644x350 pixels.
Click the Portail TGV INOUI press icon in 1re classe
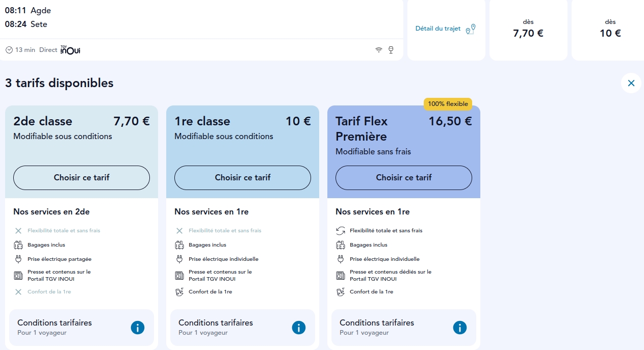[x=179, y=275]
